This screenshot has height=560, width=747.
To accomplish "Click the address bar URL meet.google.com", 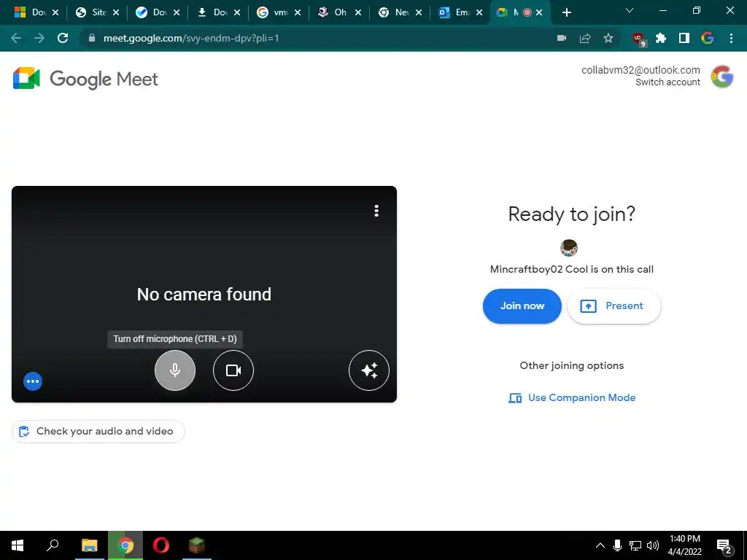I will point(191,38).
